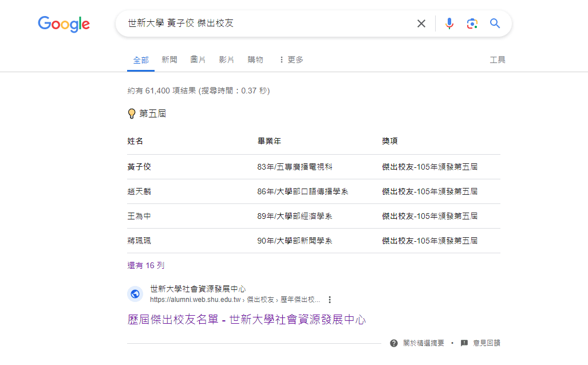The height and width of the screenshot is (365, 588).
Task: Switch to the 影片 tab
Action: [x=227, y=60]
